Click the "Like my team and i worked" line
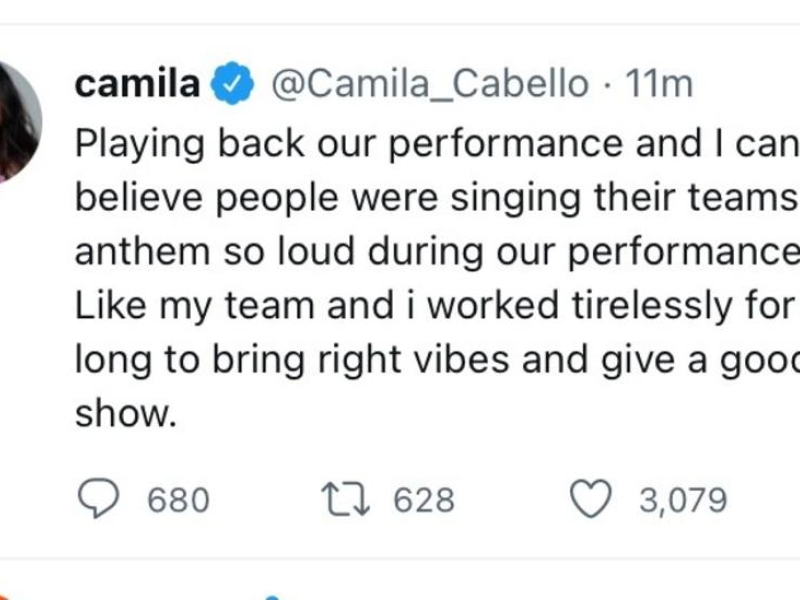This screenshot has width=800, height=600. pyautogui.click(x=435, y=306)
